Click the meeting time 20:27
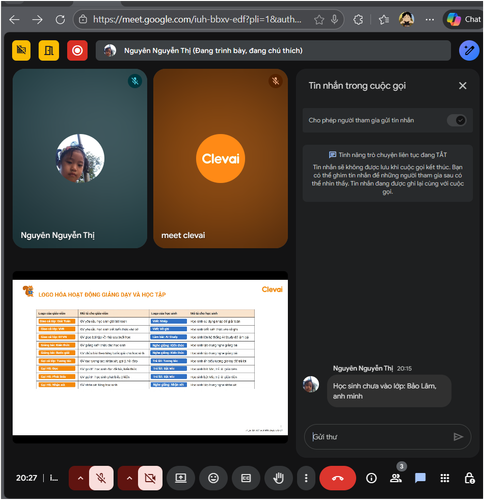This screenshot has height=500, width=484. (26, 478)
